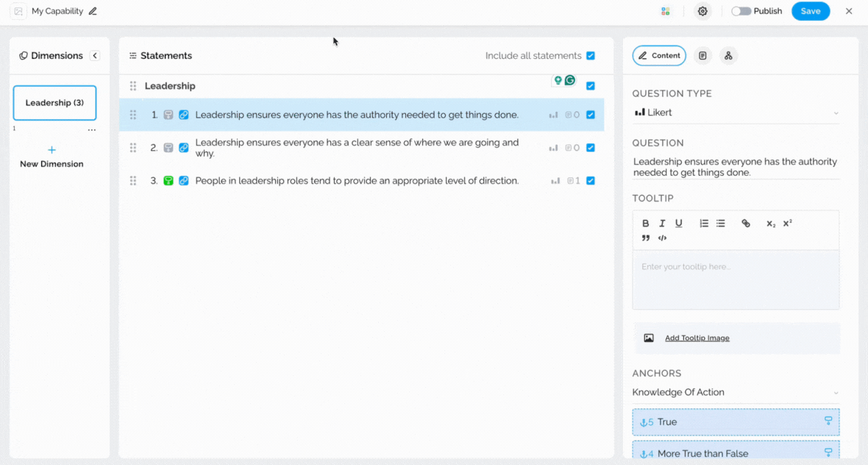Collapse the Dimensions panel chevron
This screenshot has height=465, width=868.
(x=95, y=55)
